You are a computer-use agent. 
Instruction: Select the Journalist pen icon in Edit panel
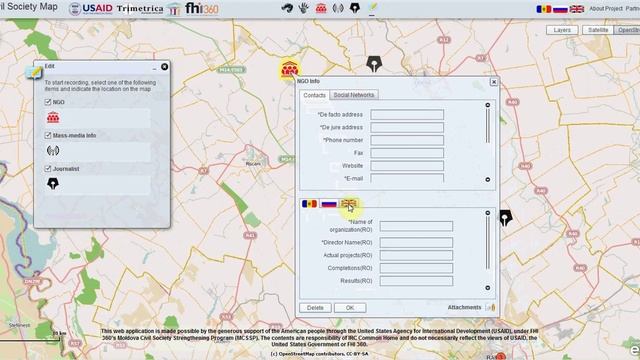pos(53,184)
